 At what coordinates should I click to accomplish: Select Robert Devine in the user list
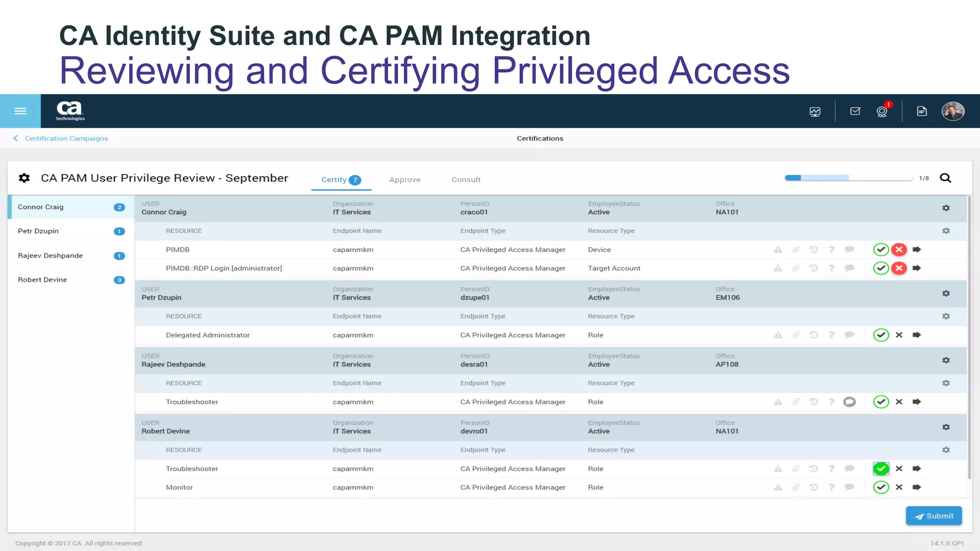click(x=71, y=280)
